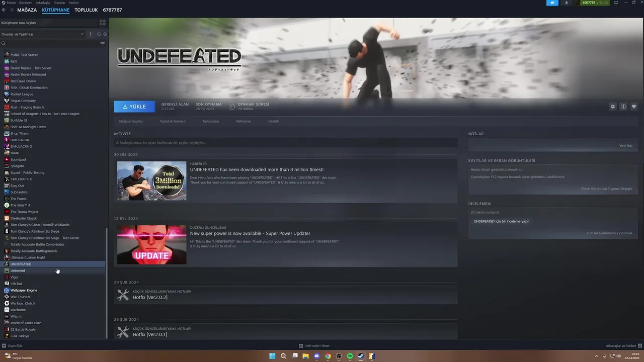Open the Arkadaşlar menu
Screen dimensions: 644x362
pyautogui.click(x=43, y=3)
